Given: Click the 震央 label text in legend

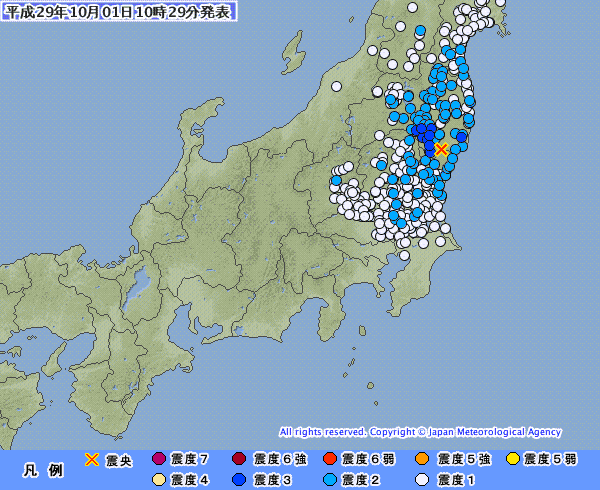Looking at the screenshot, I should (x=119, y=461).
